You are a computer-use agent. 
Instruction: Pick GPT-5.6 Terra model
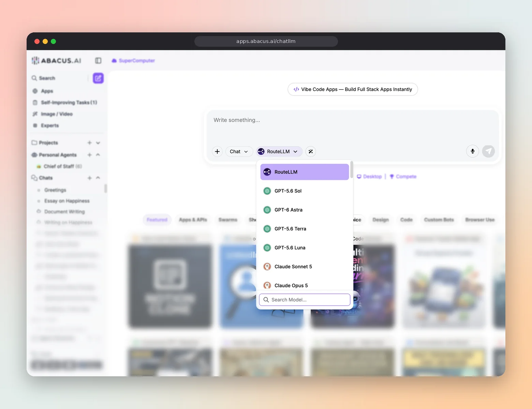[305, 229]
